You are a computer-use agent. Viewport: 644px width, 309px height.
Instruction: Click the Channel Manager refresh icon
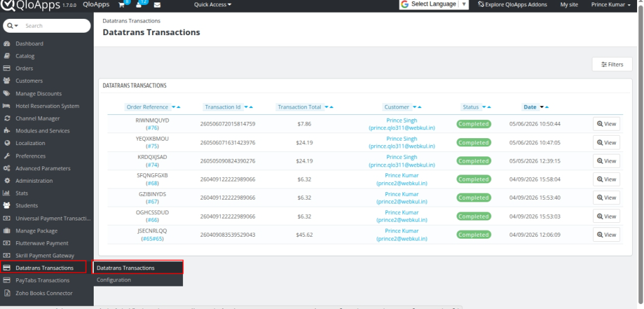click(6, 118)
